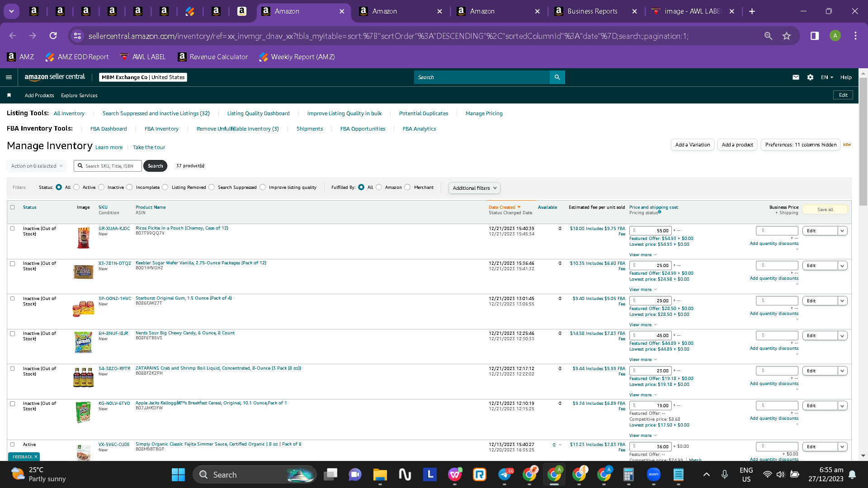This screenshot has width=868, height=488.
Task: Click price field showing 55.00
Action: click(x=650, y=230)
